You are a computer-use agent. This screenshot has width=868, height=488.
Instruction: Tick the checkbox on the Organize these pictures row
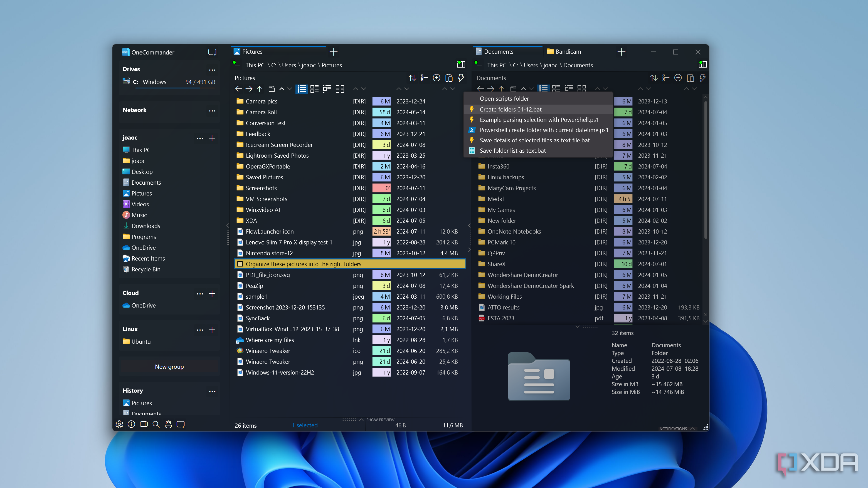click(x=240, y=264)
